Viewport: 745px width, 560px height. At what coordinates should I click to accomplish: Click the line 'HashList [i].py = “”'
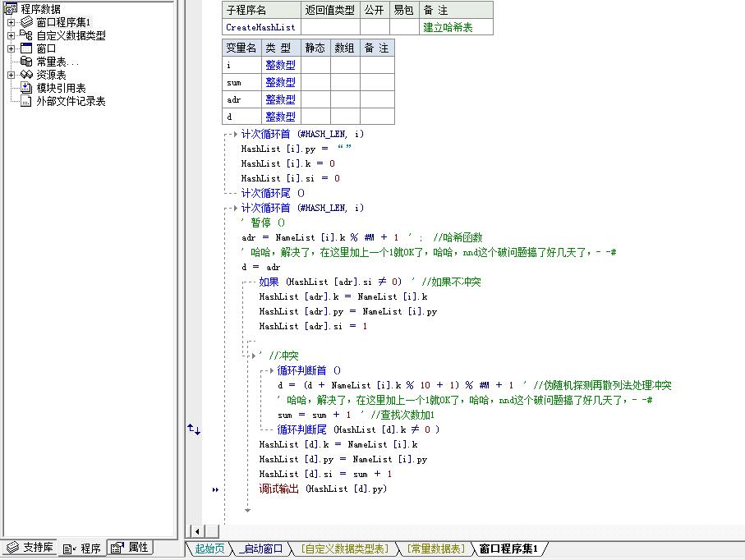click(296, 149)
